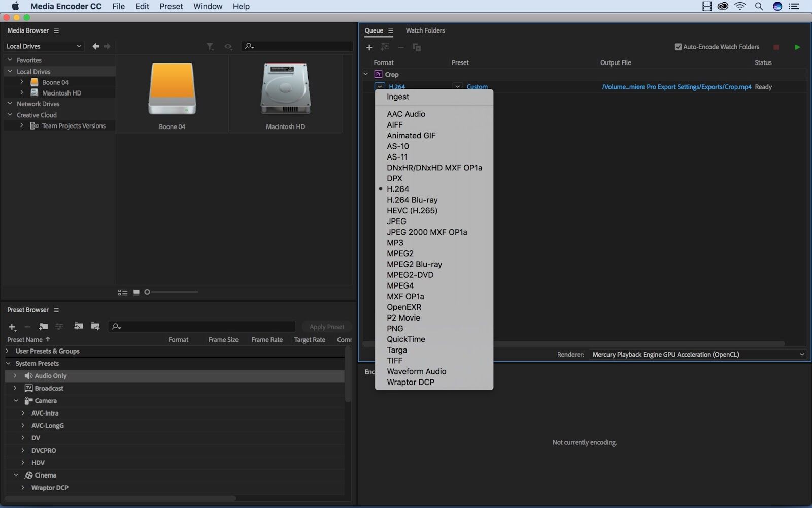This screenshot has width=812, height=508.
Task: Select Team Projects Versions tree item
Action: [74, 126]
